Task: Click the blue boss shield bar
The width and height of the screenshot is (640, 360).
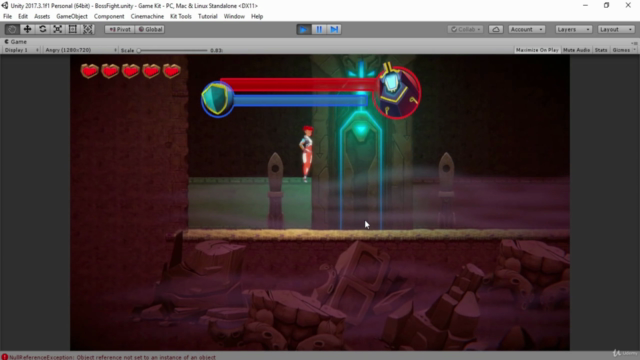Action: pyautogui.click(x=300, y=100)
